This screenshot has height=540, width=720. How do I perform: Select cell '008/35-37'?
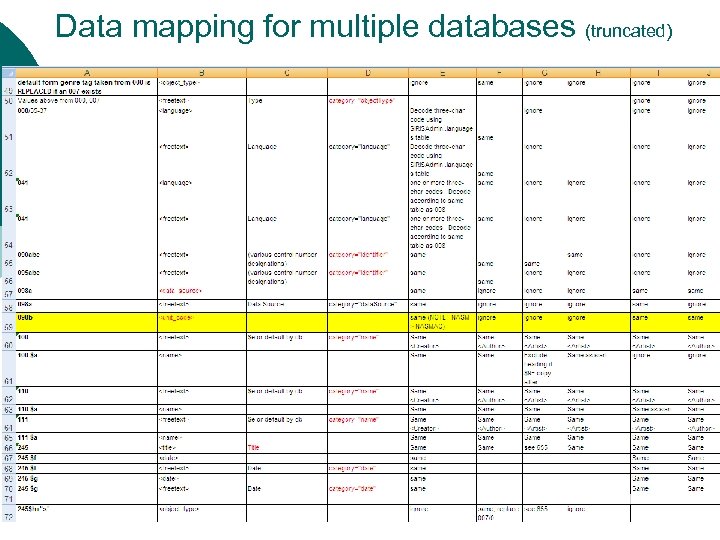pos(87,124)
